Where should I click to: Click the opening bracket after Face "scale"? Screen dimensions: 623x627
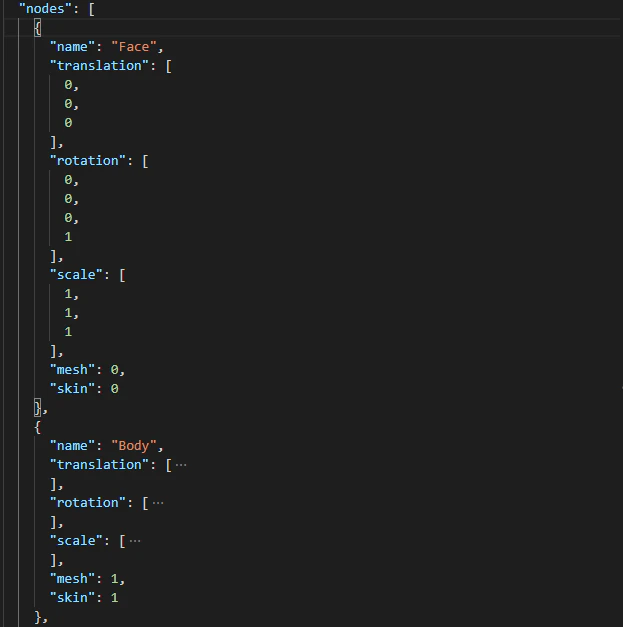click(x=122, y=275)
